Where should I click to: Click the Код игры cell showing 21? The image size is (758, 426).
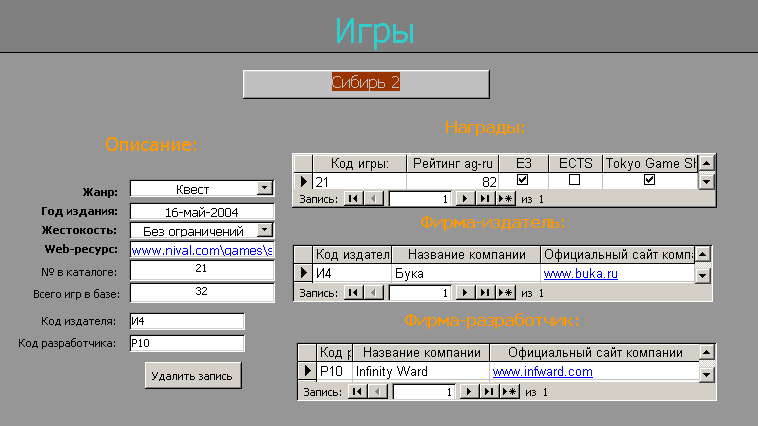(x=359, y=181)
